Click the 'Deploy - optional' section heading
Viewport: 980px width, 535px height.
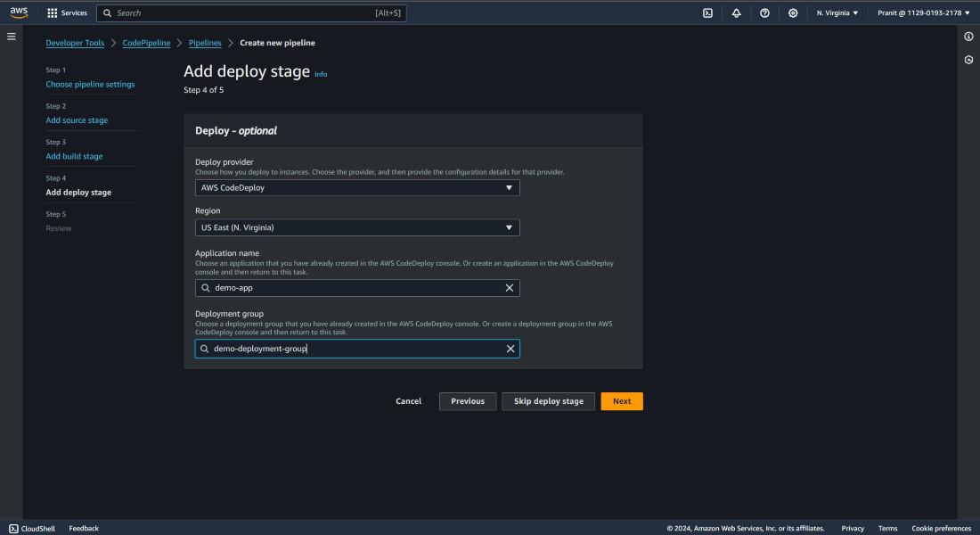click(x=235, y=131)
